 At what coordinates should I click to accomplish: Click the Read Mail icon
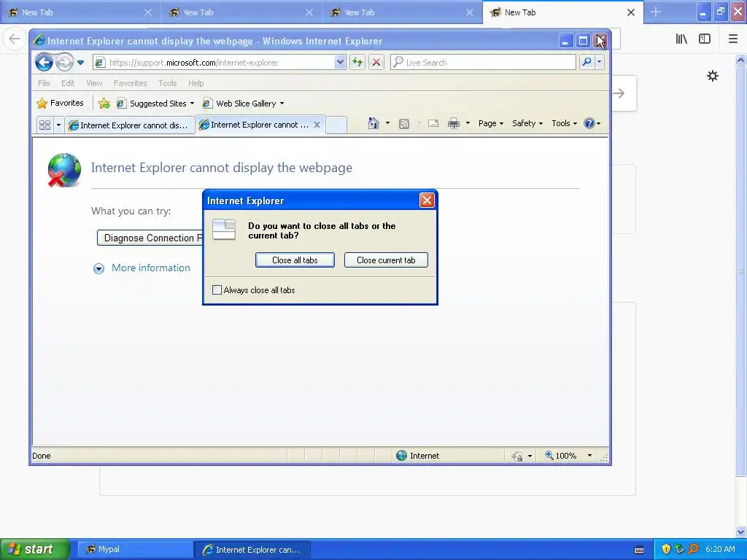433,123
